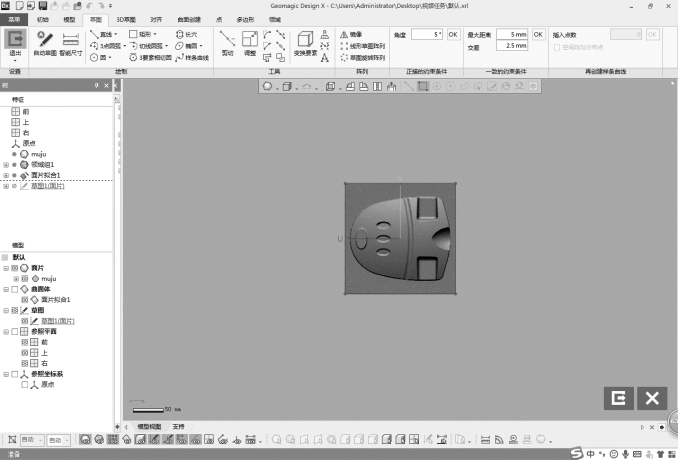Screen dimensions: 678x461
Task: Toggle visibility box for 参照平面 in model tree
Action: pos(15,332)
